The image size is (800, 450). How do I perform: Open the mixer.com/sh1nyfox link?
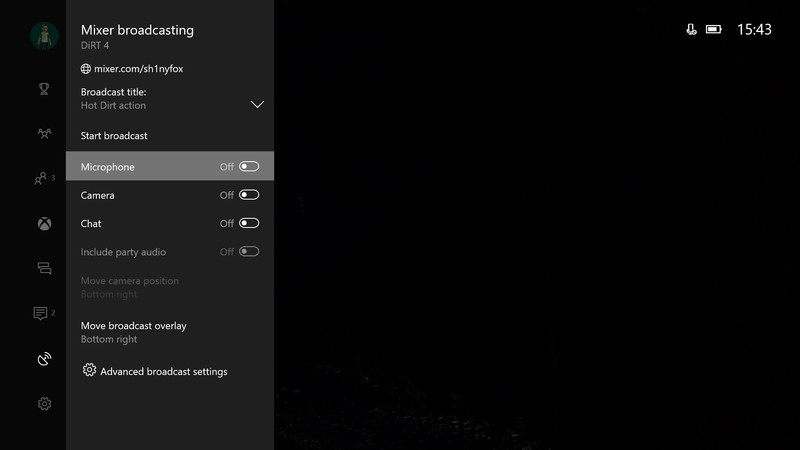pyautogui.click(x=138, y=68)
